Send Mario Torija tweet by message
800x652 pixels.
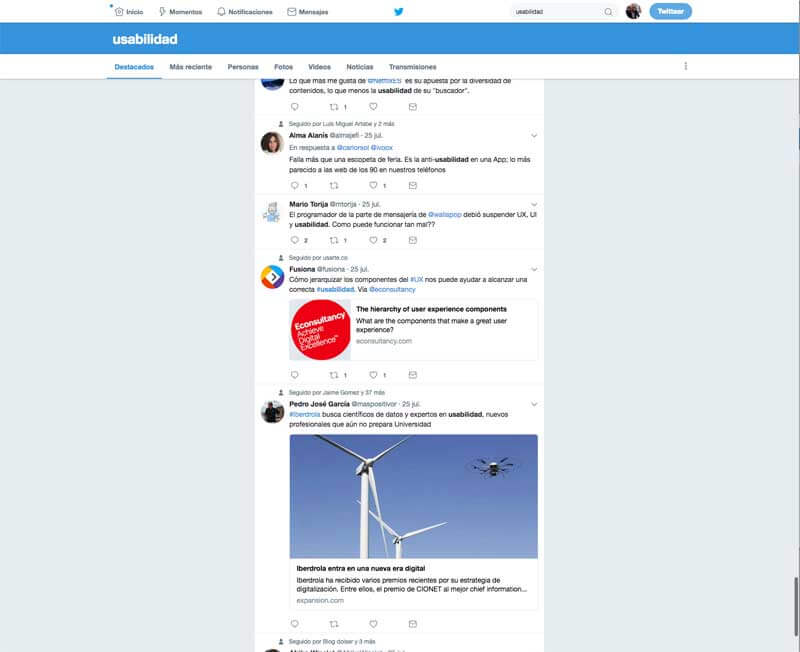(x=413, y=240)
